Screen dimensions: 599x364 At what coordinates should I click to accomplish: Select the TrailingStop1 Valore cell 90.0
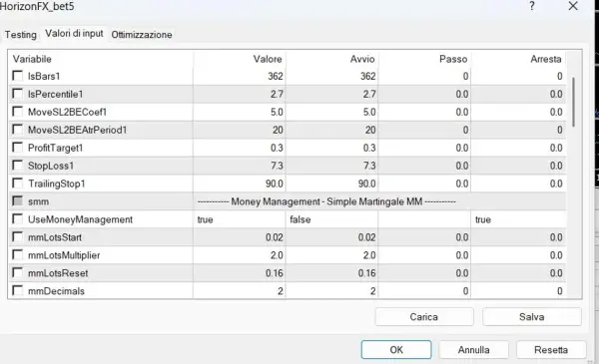(x=240, y=183)
